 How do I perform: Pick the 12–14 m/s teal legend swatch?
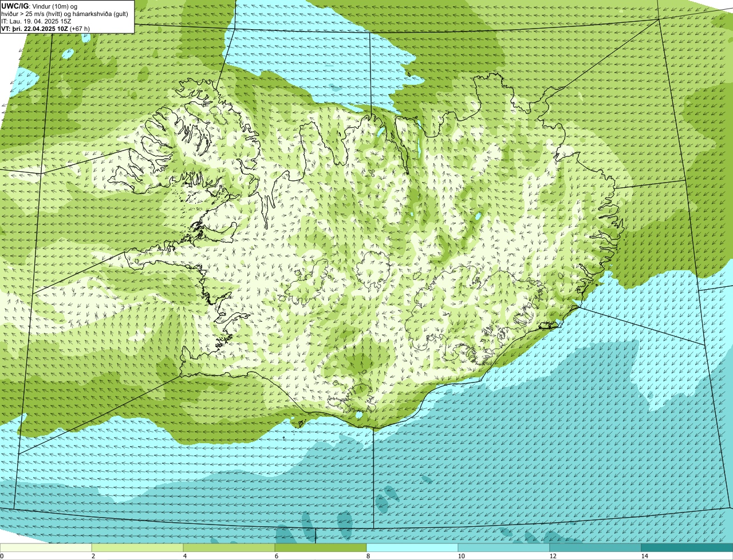(x=596, y=547)
